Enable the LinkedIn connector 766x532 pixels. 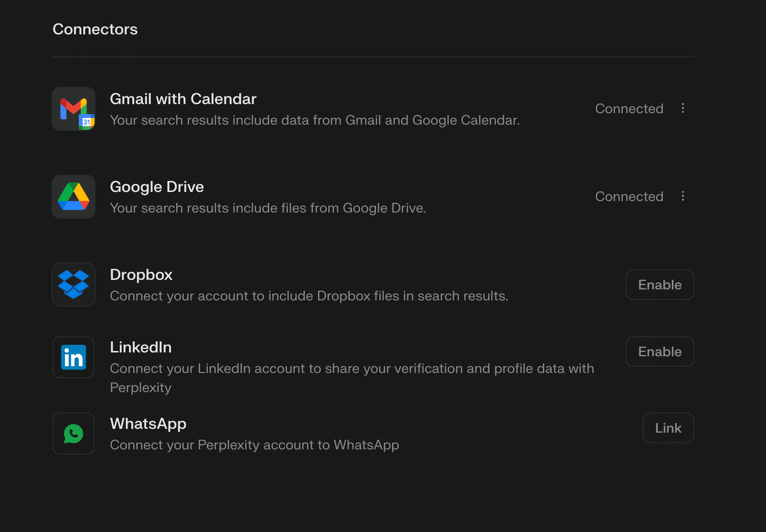(660, 351)
